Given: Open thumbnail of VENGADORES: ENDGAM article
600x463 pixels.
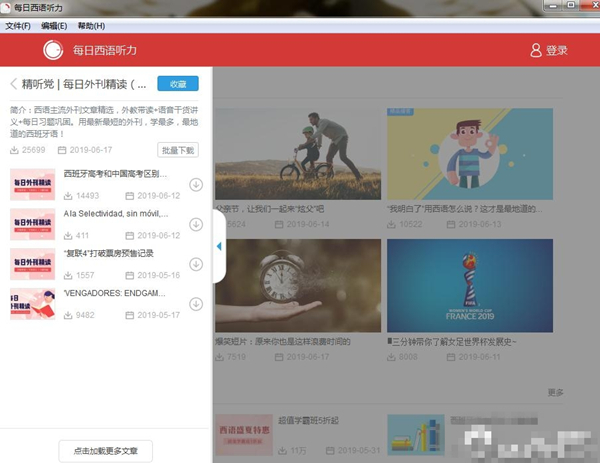Looking at the screenshot, I should pos(33,304).
